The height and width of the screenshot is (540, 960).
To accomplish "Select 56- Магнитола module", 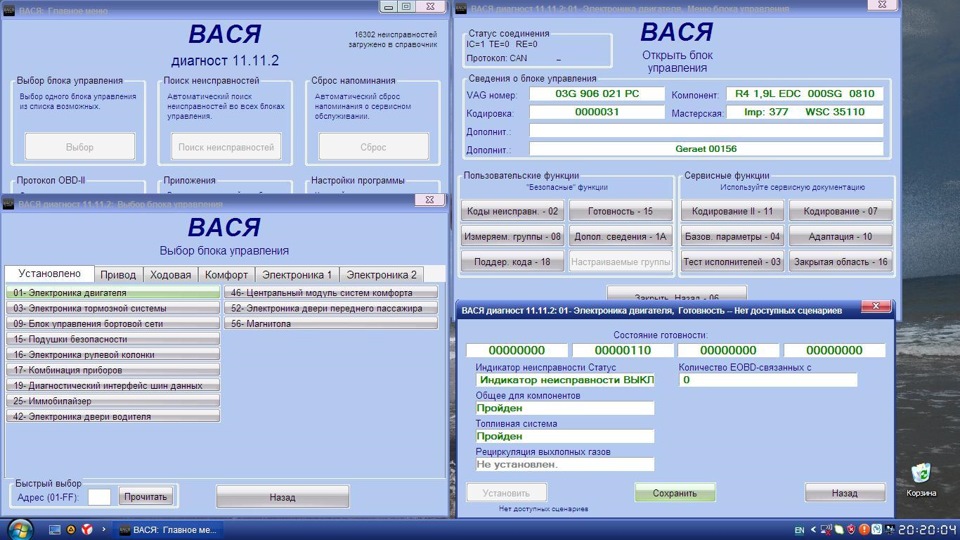I will pos(331,323).
